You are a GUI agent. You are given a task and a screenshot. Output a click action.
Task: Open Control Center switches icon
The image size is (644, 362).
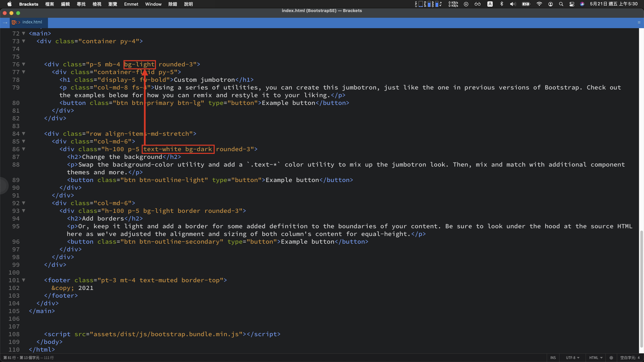point(572,4)
